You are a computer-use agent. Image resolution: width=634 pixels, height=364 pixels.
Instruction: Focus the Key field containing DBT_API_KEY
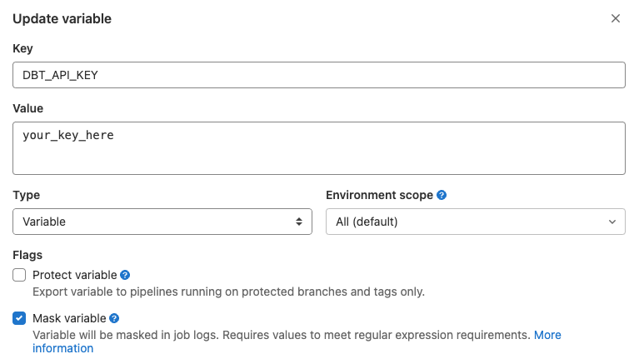click(x=318, y=75)
